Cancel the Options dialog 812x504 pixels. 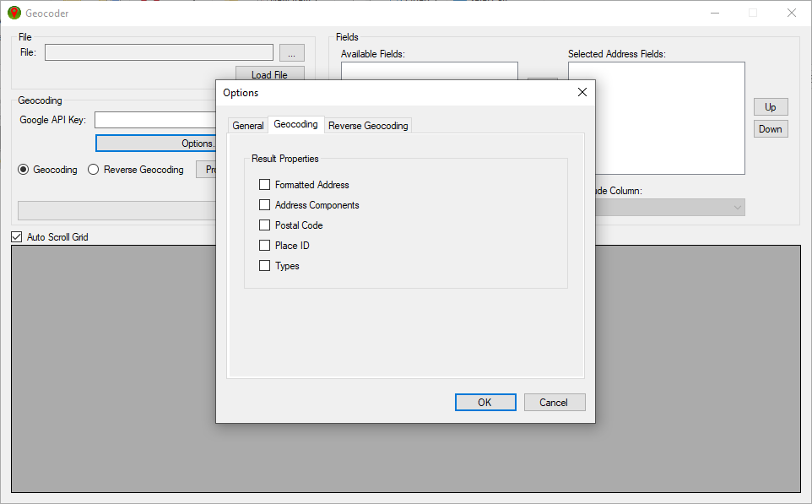pos(555,402)
